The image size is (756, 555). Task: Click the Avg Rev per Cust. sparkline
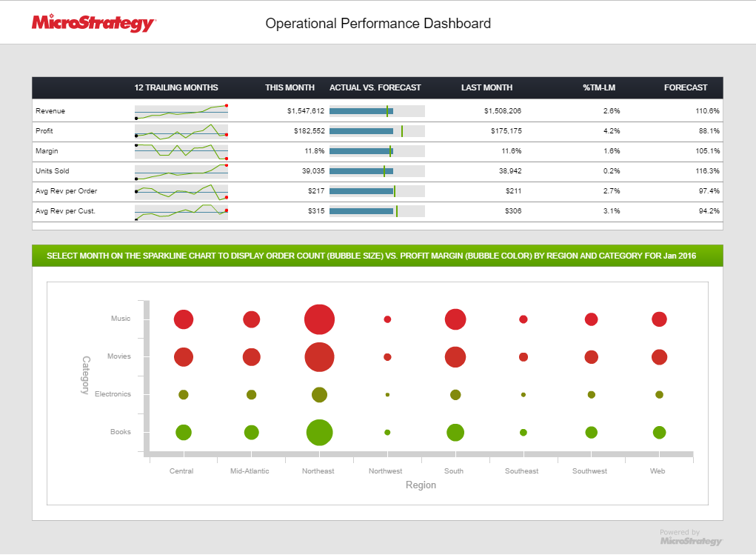pyautogui.click(x=181, y=212)
